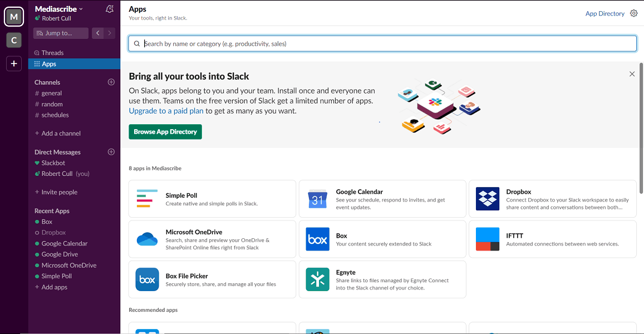
Task: Click the plus icon next to Channels
Action: 111,82
